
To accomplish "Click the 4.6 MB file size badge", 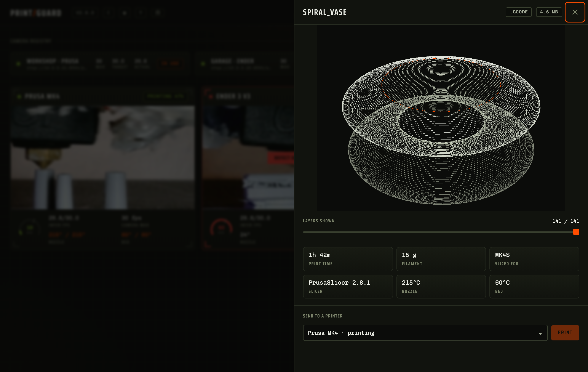I will point(549,12).
